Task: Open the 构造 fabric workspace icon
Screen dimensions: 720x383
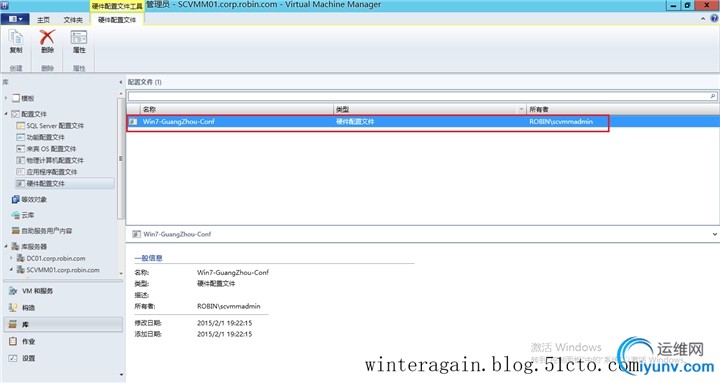Action: [x=13, y=307]
